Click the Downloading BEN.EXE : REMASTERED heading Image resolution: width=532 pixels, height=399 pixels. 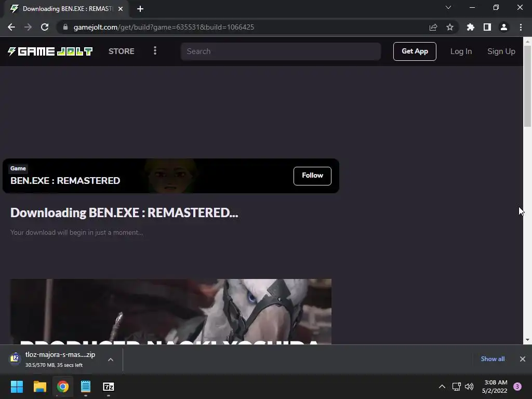[x=124, y=212]
